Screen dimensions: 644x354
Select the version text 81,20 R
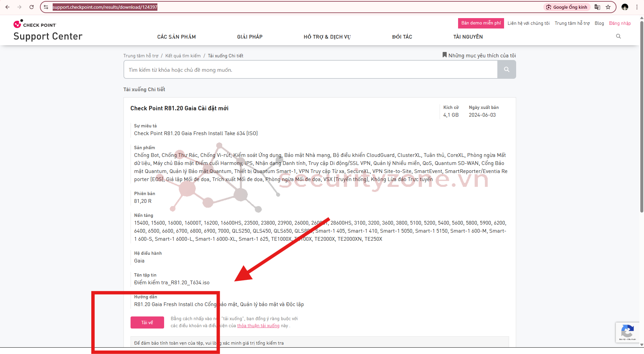click(143, 201)
